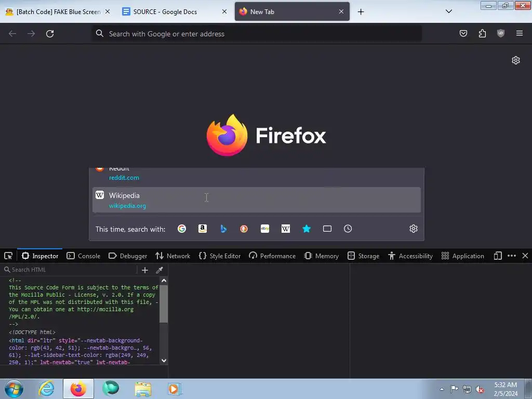532x399 pixels.
Task: Open new tab personalize gear icon
Action: click(516, 60)
